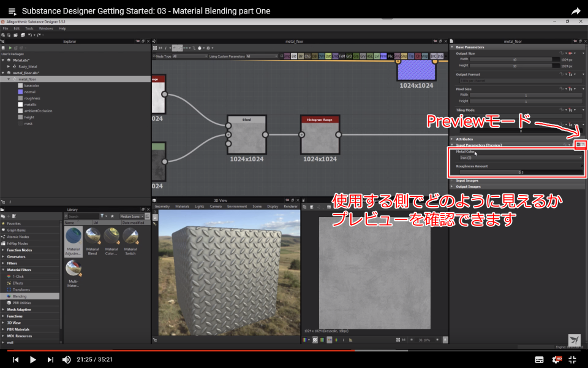Click the Blend node

click(247, 135)
